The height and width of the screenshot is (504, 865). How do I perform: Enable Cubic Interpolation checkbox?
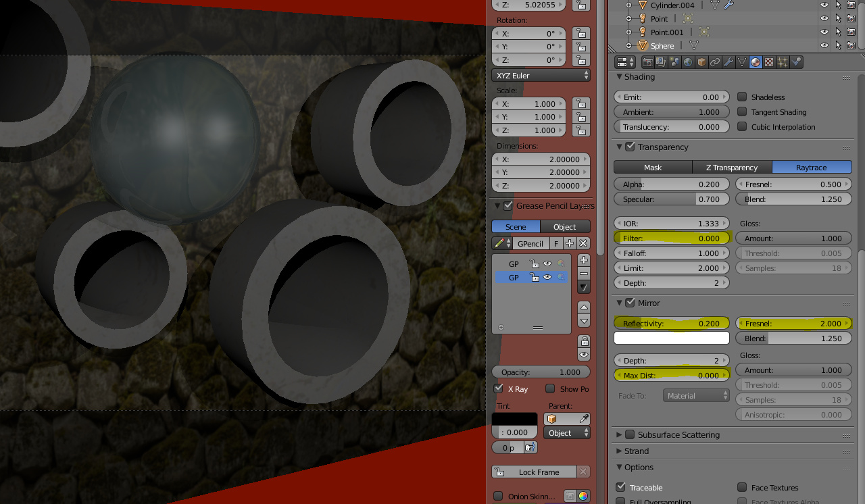(x=742, y=127)
